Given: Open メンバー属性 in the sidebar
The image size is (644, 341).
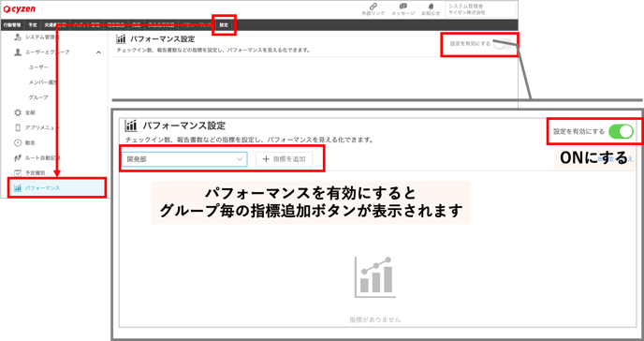Looking at the screenshot, I should point(43,82).
